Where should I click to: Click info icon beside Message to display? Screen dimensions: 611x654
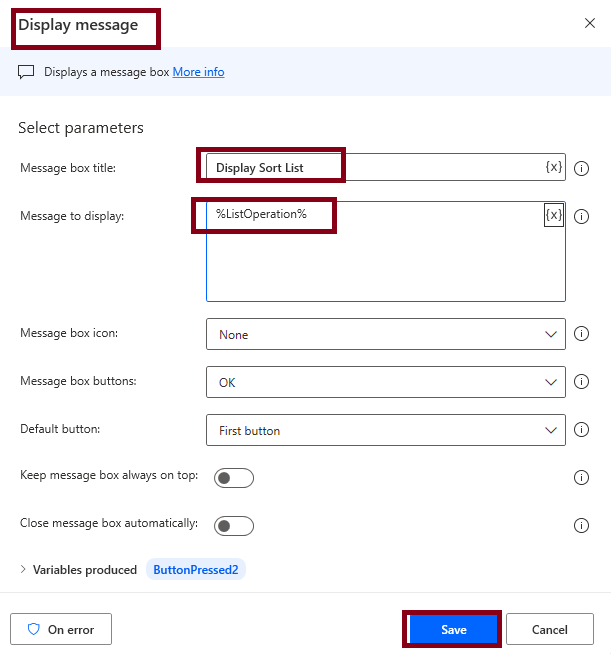[581, 216]
